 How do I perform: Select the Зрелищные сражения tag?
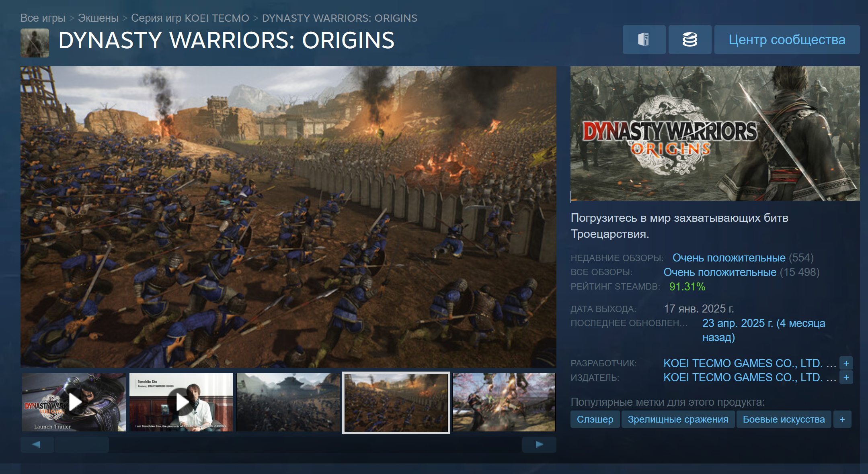[678, 419]
